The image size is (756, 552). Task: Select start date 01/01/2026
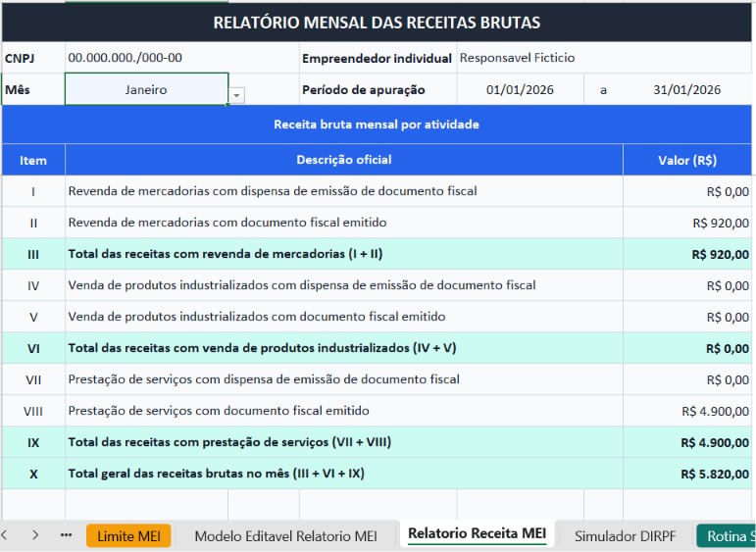tap(520, 89)
